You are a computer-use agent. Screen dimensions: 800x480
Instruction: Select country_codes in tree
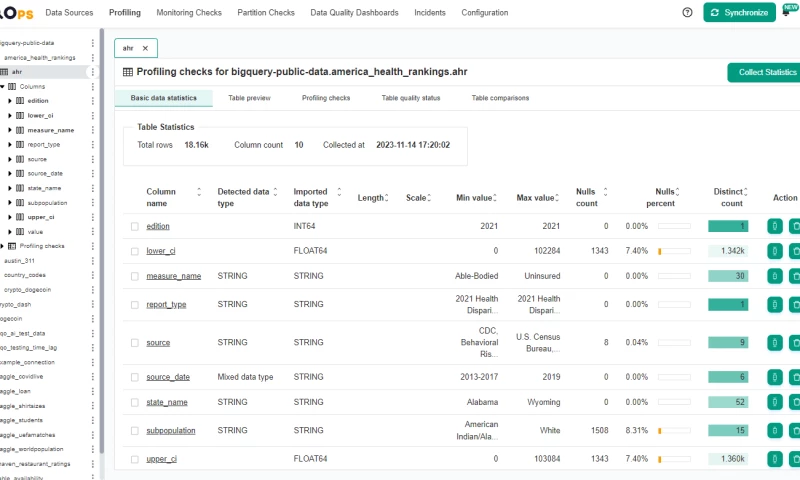24,275
